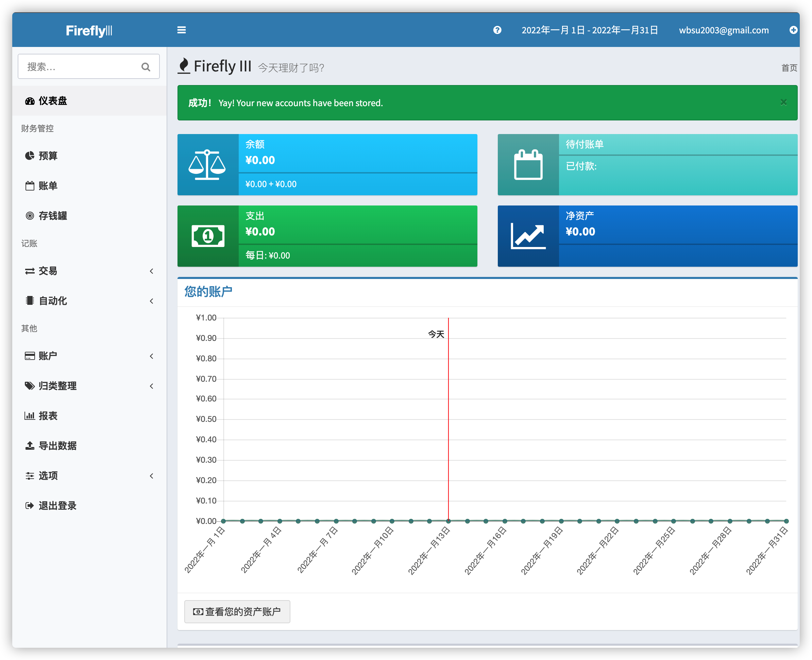This screenshot has height=660, width=812.
Task: Open 报表 in the sidebar
Action: (x=48, y=416)
